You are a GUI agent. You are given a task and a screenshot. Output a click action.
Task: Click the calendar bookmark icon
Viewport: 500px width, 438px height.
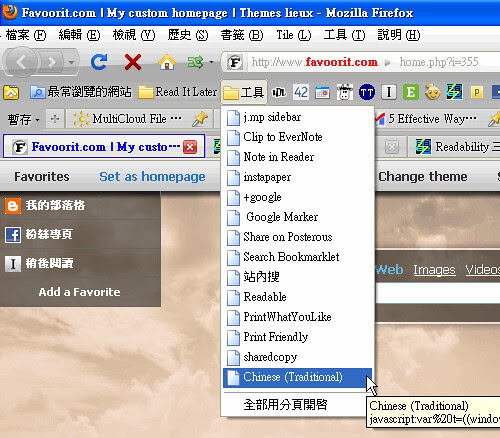click(x=322, y=92)
